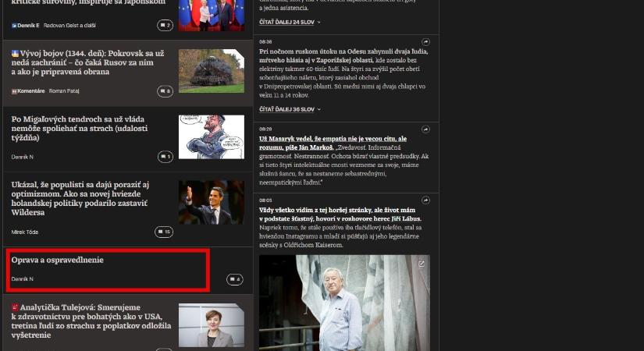Open comments on the Mirek Tóda article
Screen dimensions: 644x351
pos(164,232)
